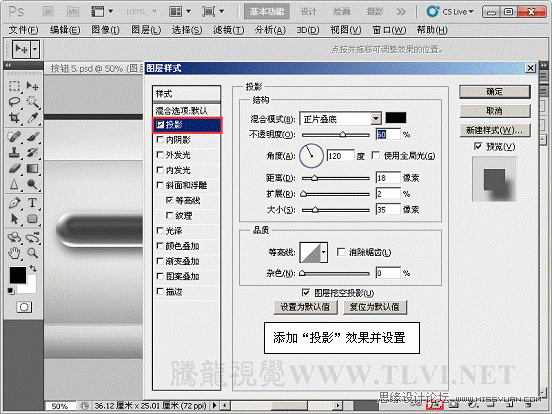The width and height of the screenshot is (552, 414).
Task: Select the Clone Stamp tool
Action: coord(14,152)
